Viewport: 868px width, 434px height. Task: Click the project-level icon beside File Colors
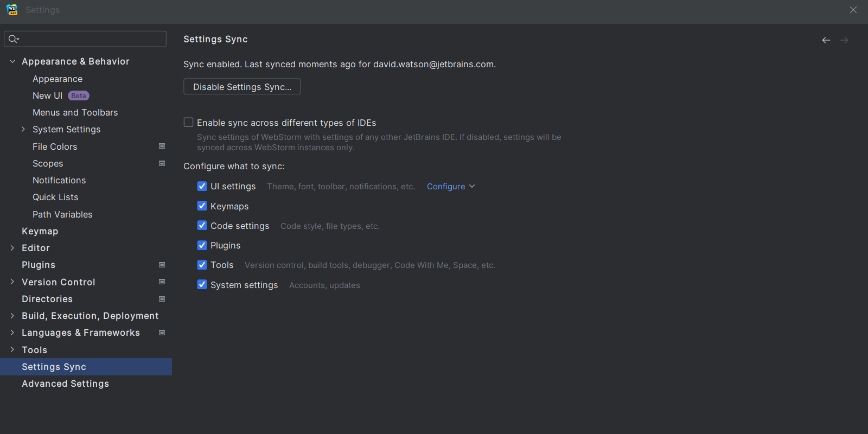pyautogui.click(x=162, y=146)
